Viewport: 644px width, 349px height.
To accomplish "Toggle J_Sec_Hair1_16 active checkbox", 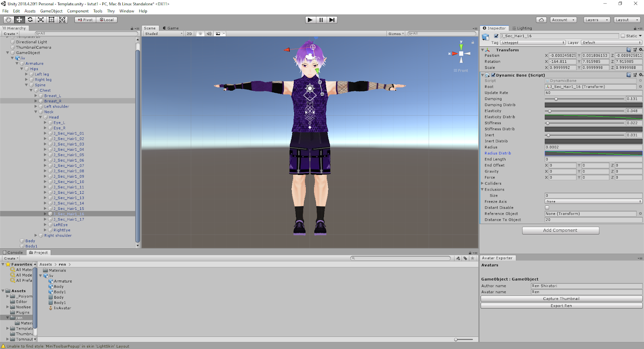I will 496,36.
